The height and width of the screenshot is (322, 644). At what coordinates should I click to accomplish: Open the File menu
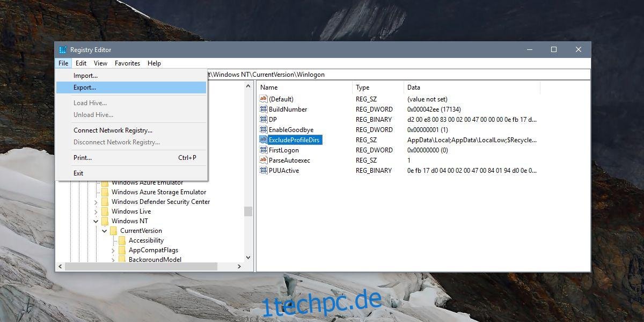(63, 63)
